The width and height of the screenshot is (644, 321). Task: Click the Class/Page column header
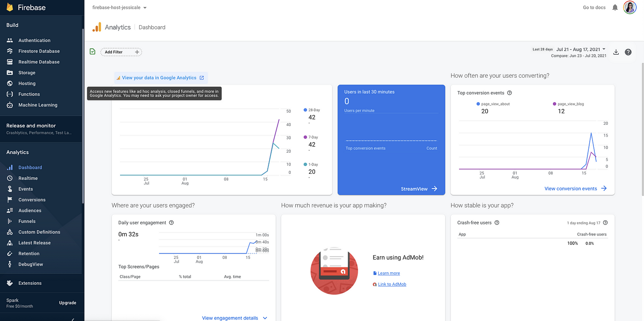click(130, 277)
